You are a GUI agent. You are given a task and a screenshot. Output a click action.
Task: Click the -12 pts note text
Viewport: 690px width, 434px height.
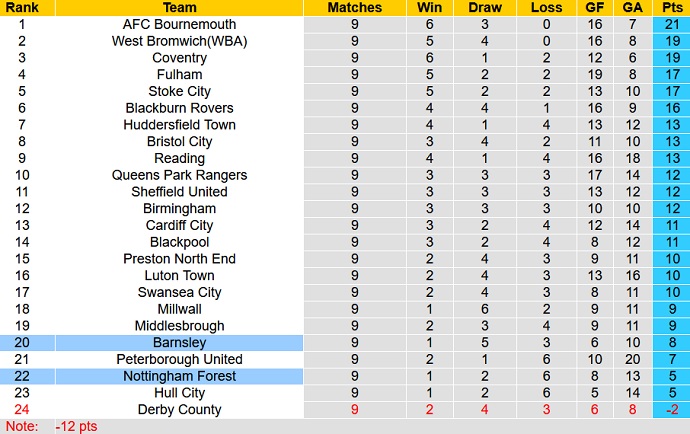pyautogui.click(x=76, y=426)
